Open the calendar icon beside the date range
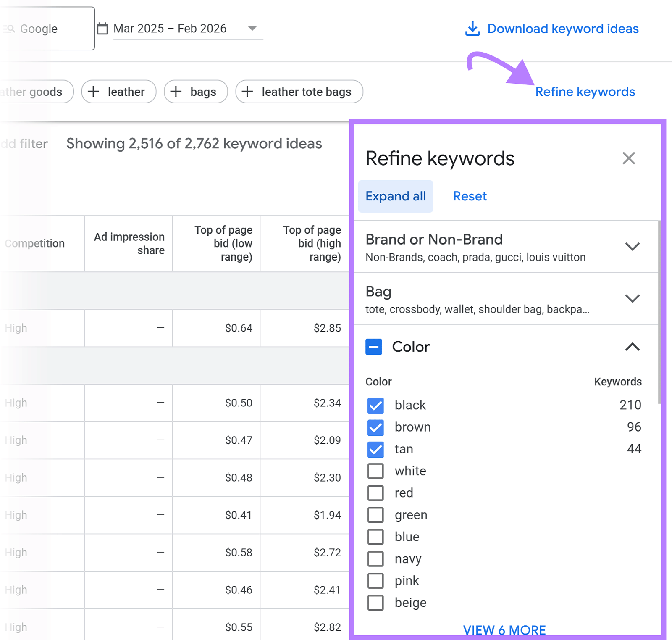672x640 pixels. point(102,28)
